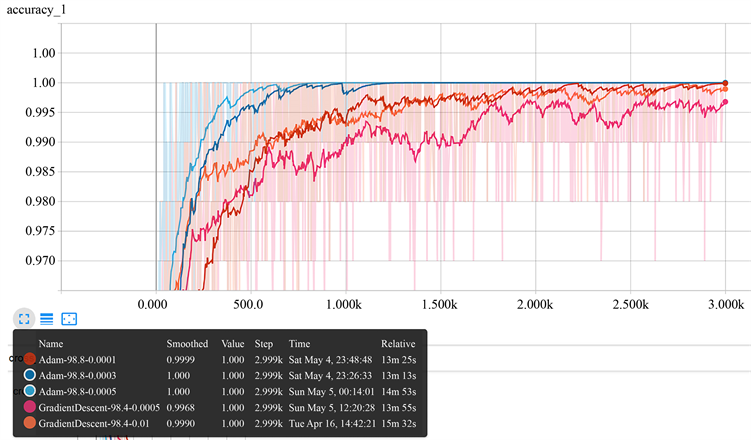Click the GradientDescent-98.4-0.0005 pink circle
This screenshot has width=751, height=440.
[x=29, y=407]
